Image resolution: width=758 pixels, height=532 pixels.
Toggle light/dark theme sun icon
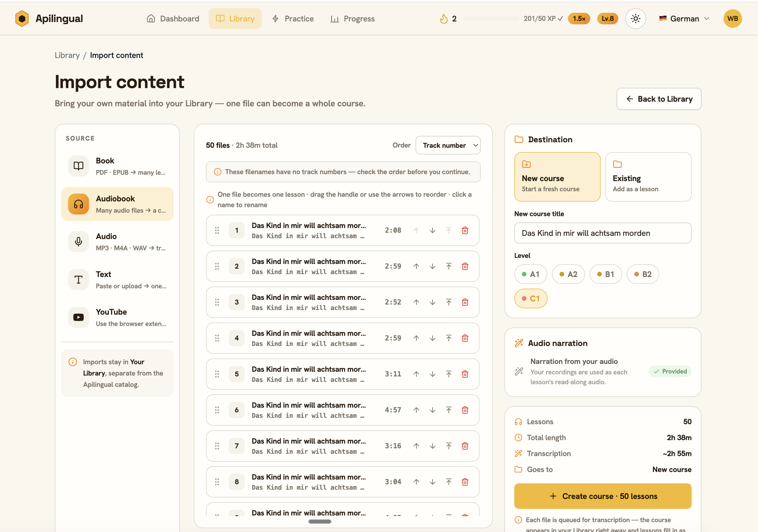(635, 19)
